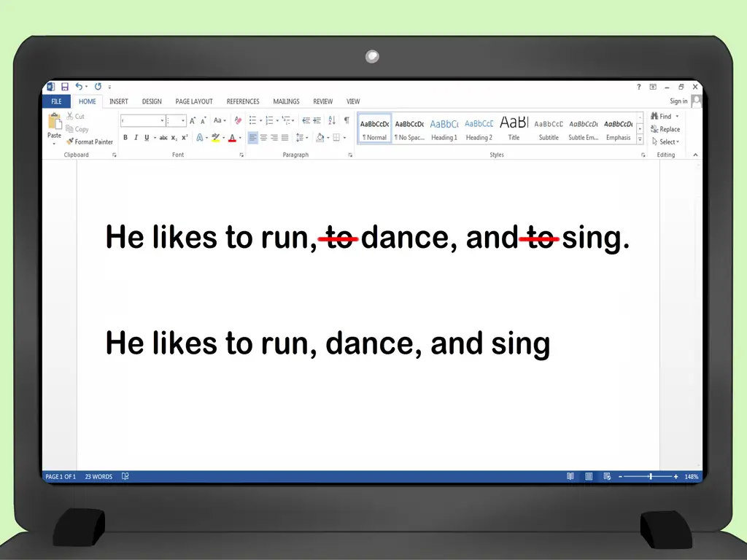Toggle Show/Hide paragraph marks

tap(346, 120)
